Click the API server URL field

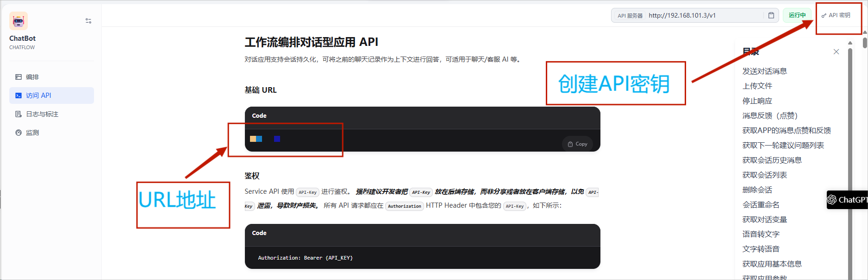tap(704, 15)
